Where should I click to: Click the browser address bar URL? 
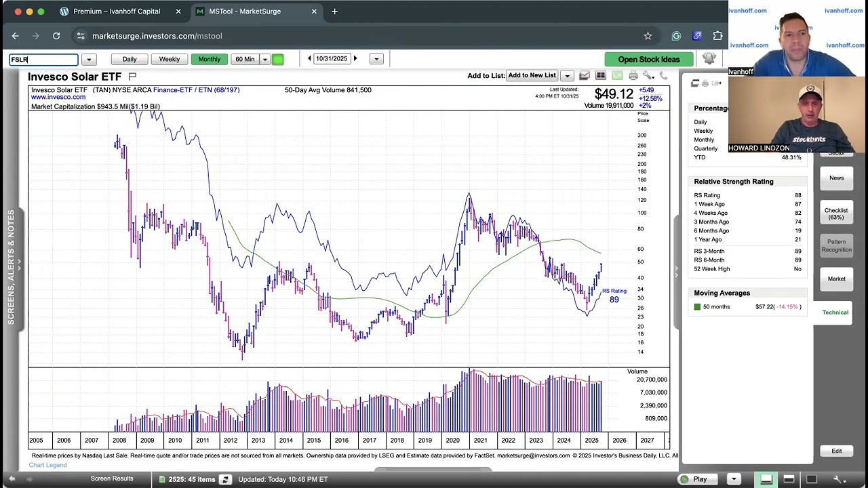click(157, 36)
